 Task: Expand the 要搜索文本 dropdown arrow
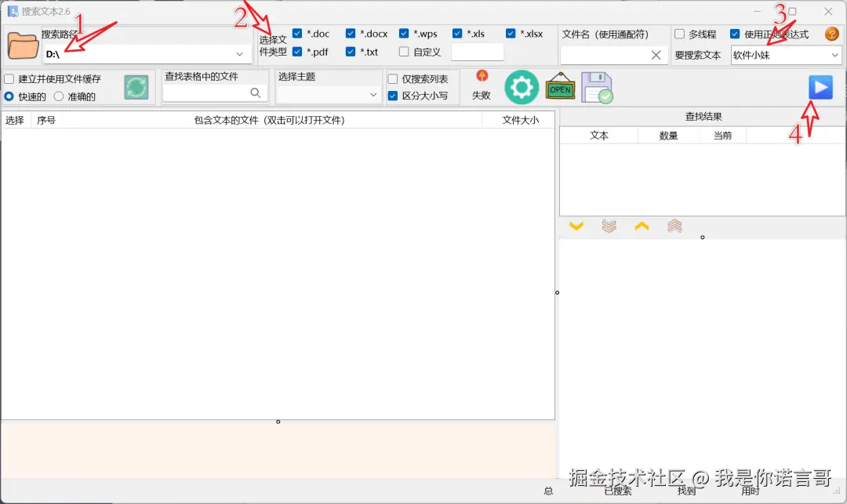coord(834,55)
